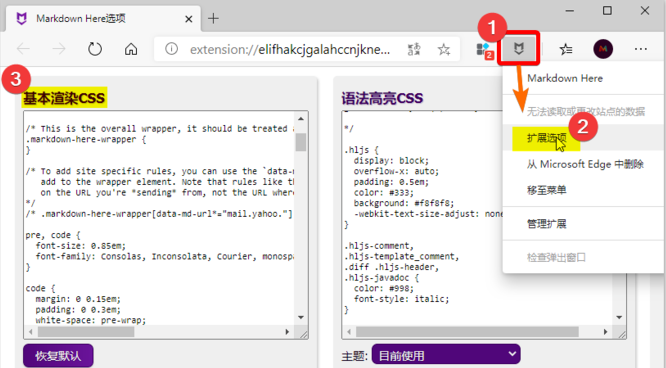The height and width of the screenshot is (368, 666).
Task: Refresh the page
Action: (95, 49)
